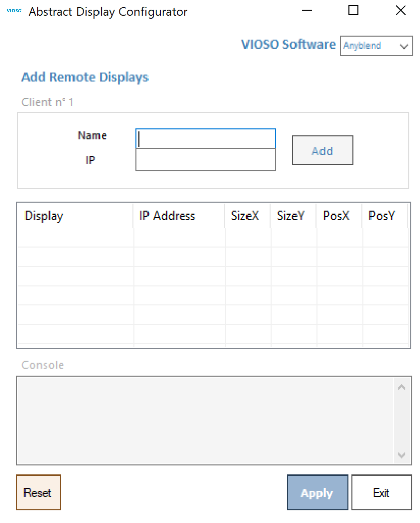420x523 pixels.
Task: Maximize the Abstract Display Configurator window
Action: (353, 11)
